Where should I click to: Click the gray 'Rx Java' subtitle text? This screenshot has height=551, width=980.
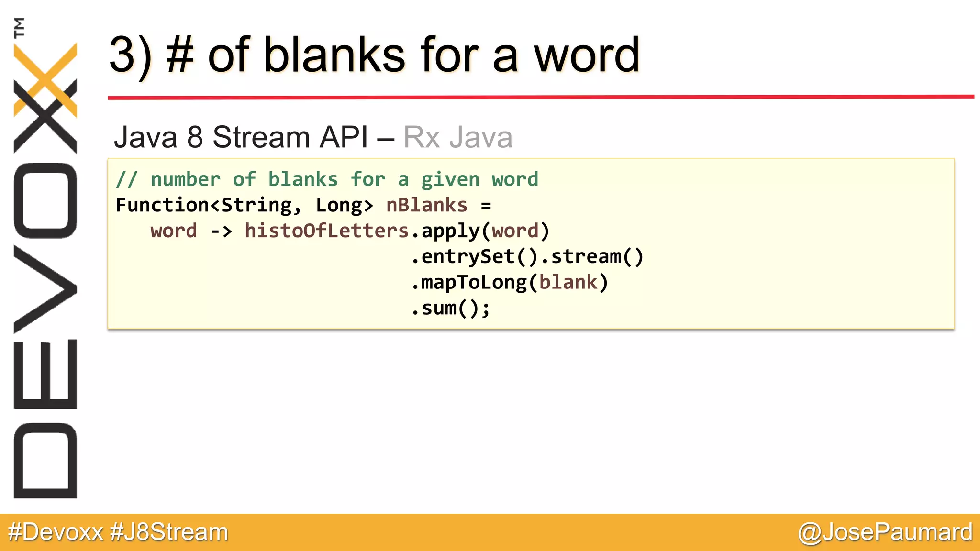pyautogui.click(x=458, y=137)
